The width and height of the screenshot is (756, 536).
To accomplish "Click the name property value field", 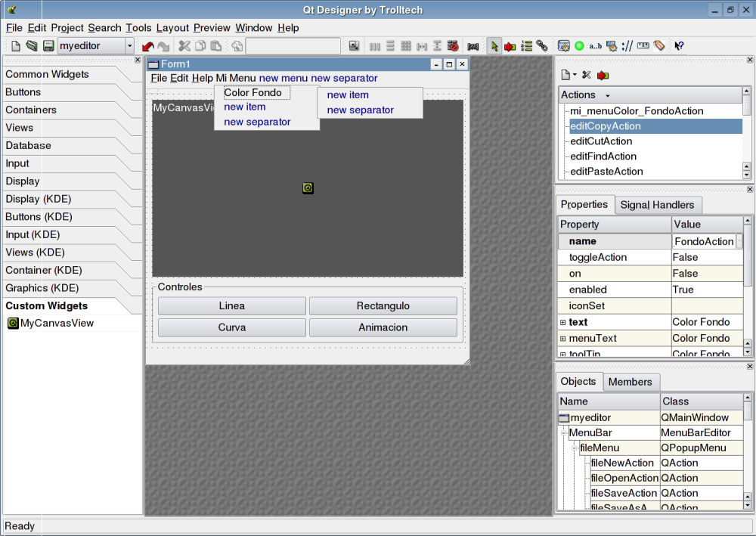I will click(704, 241).
